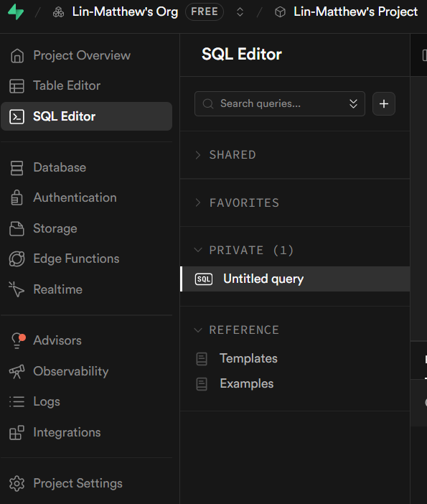This screenshot has width=427, height=504.
Task: Click the Examples document icon
Action: click(202, 384)
